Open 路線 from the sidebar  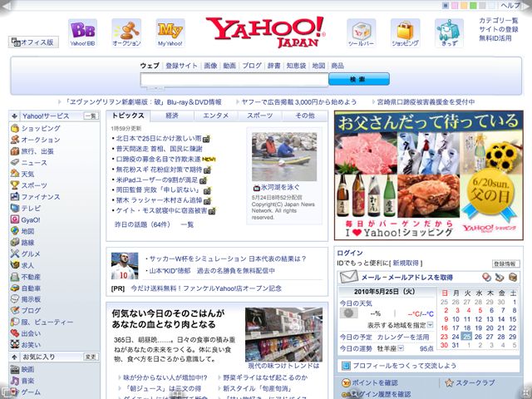(27, 243)
